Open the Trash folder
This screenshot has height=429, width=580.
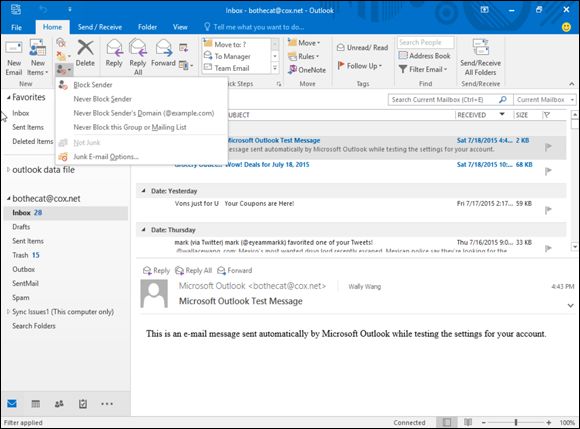(x=26, y=255)
